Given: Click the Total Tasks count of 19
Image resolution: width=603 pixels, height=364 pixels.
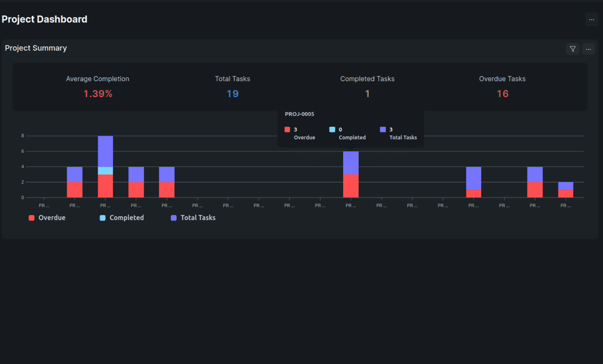Looking at the screenshot, I should click(x=232, y=94).
